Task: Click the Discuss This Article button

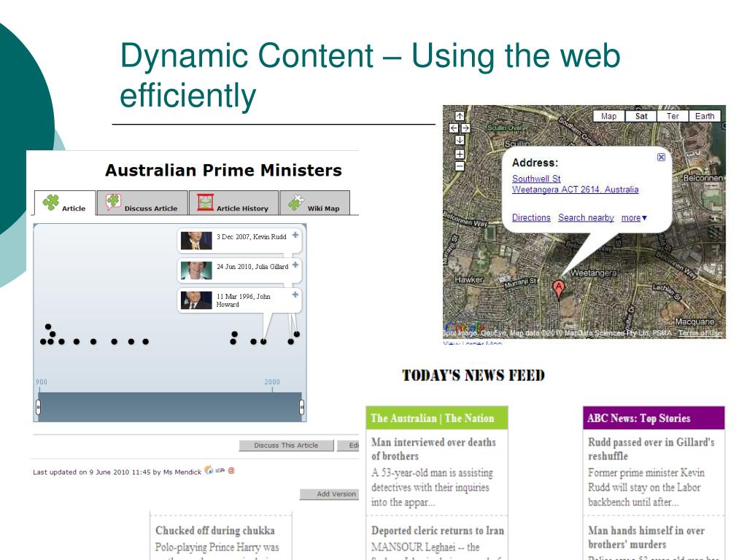Action: click(x=286, y=446)
